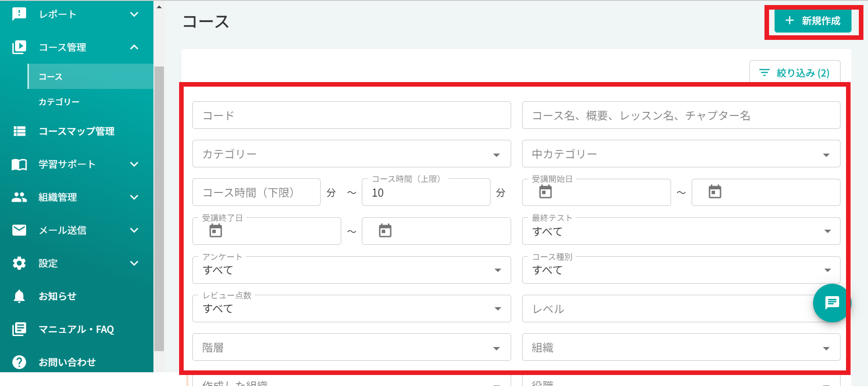Open calendar for 受講終了日 start date
This screenshot has width=868, height=386.
tap(216, 231)
